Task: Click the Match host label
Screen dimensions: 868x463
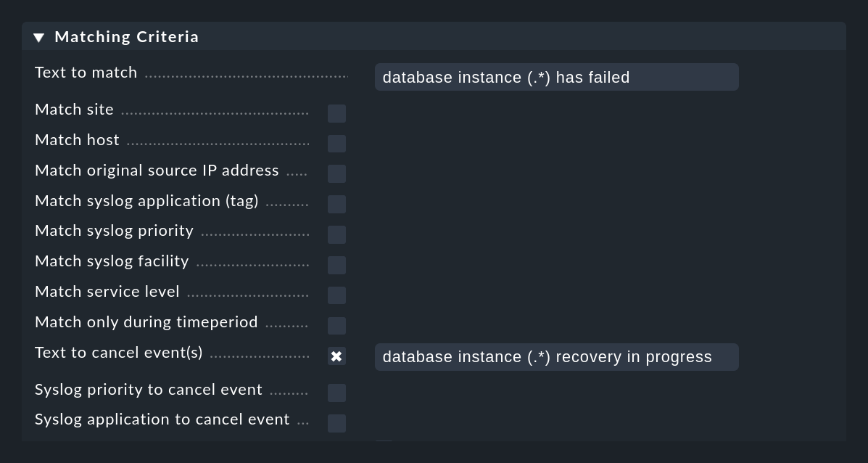Action: (x=77, y=140)
